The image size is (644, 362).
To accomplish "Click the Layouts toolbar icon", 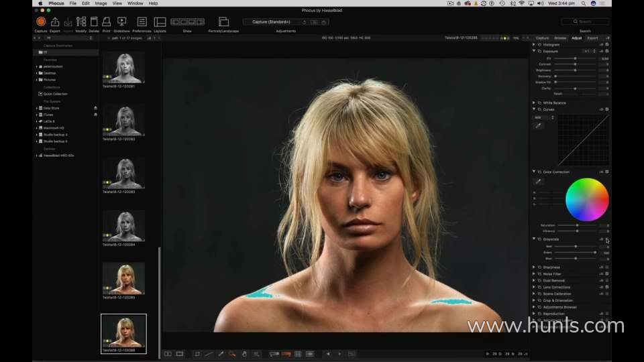I will coord(160,22).
